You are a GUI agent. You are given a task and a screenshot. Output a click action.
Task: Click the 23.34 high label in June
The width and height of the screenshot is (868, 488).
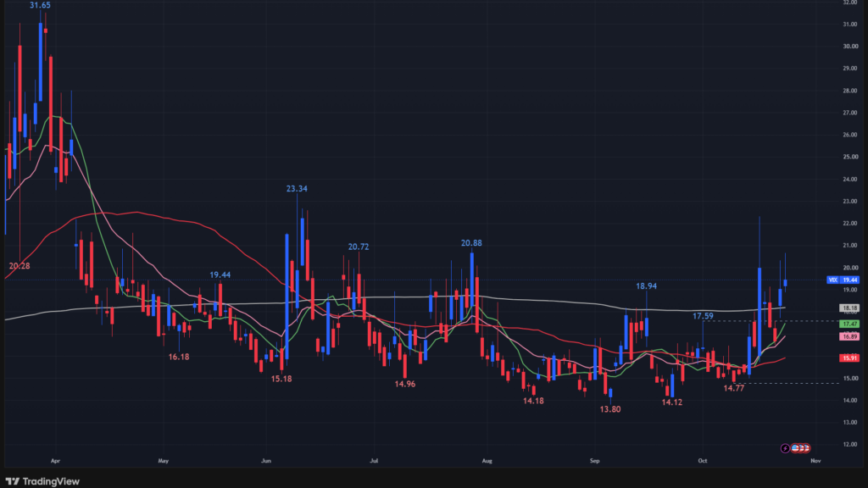297,189
